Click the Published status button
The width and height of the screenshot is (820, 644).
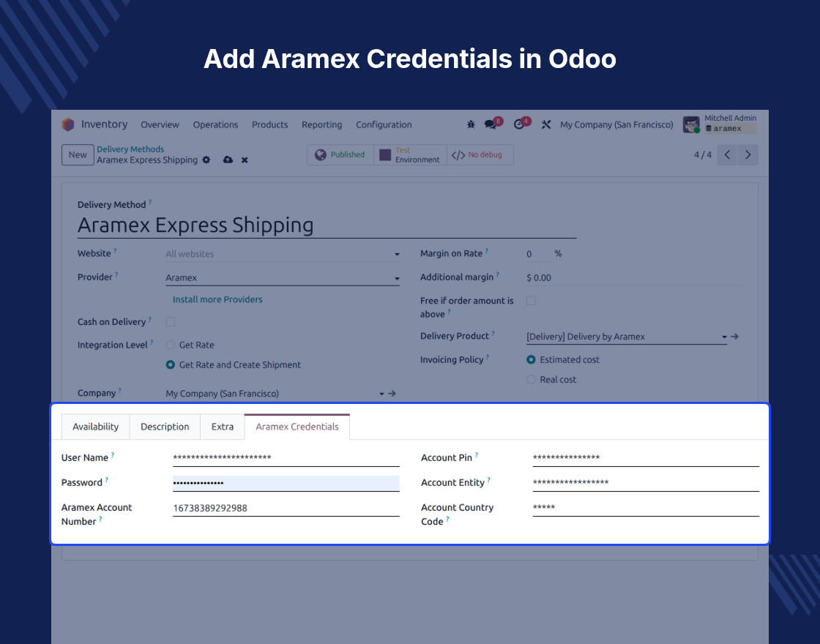point(340,154)
